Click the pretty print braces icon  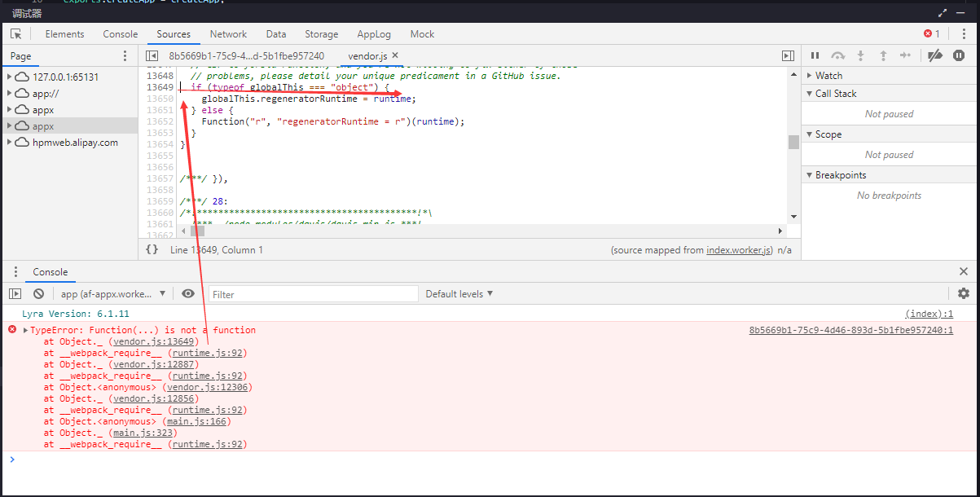[152, 250]
